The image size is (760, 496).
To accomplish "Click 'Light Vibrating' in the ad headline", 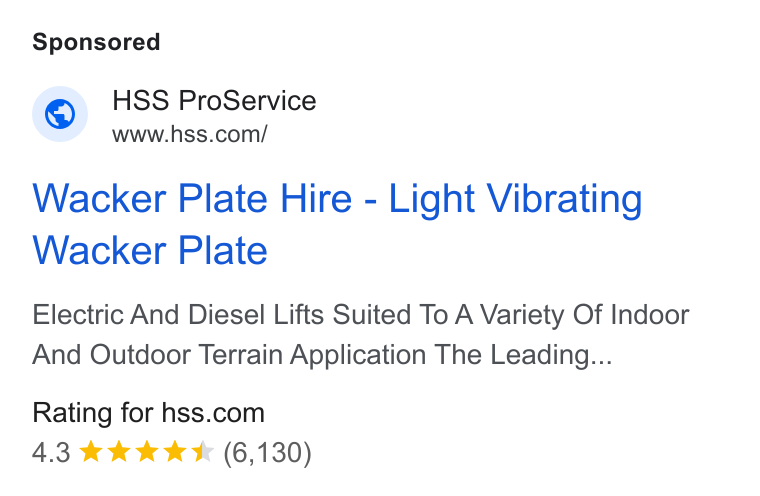I will (x=516, y=199).
